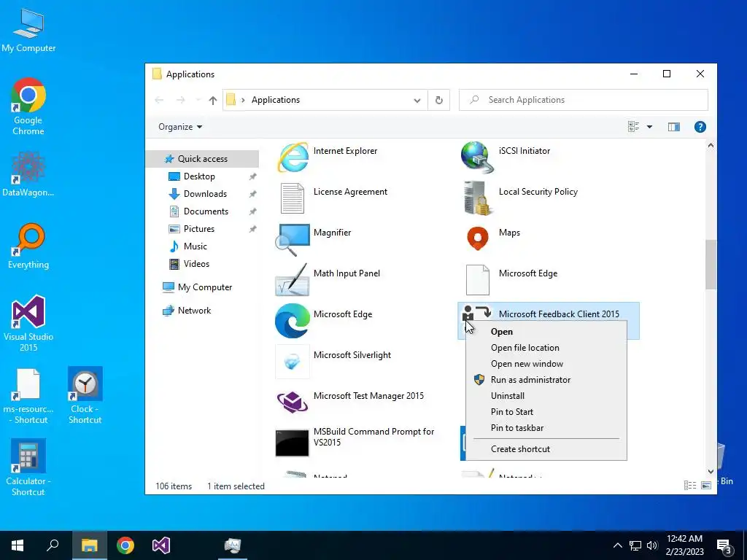Select blank-icon Microsoft Edge entry

[477, 281]
